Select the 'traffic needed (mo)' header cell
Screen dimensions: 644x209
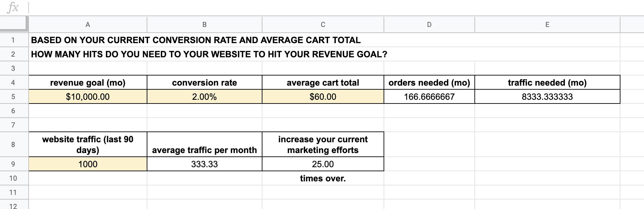click(x=547, y=83)
